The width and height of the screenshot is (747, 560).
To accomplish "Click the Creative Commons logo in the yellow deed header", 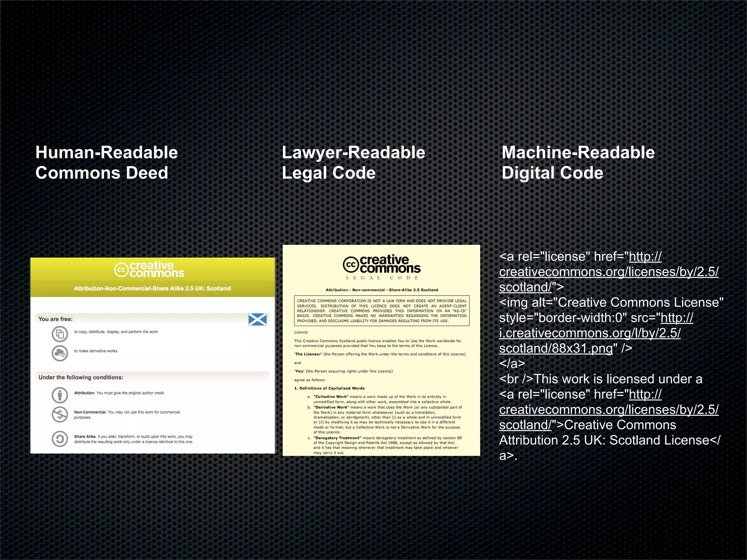I will tap(149, 269).
